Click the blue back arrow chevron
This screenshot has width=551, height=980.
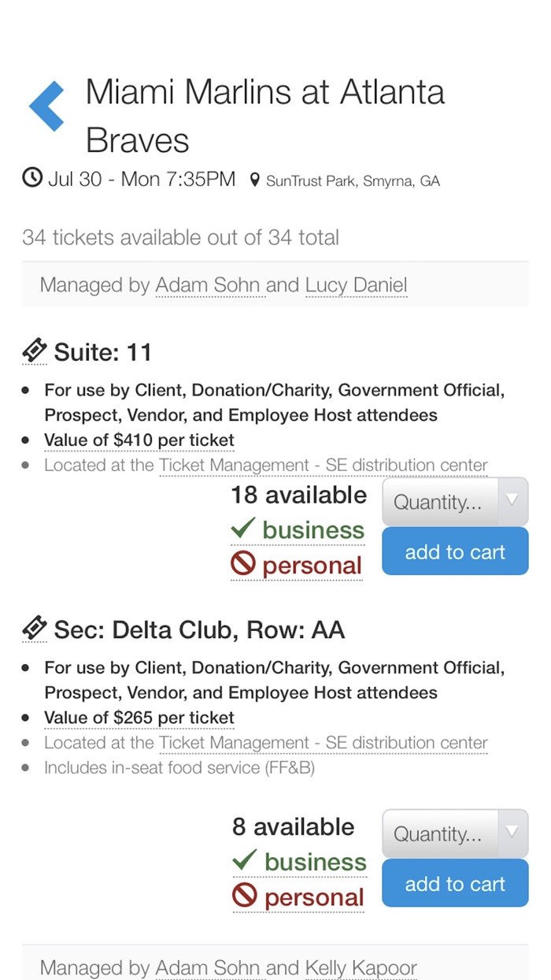coord(46,105)
